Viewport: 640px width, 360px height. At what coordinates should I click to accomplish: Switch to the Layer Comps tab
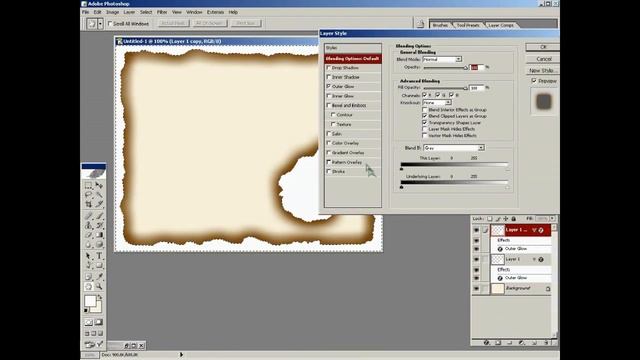[501, 25]
